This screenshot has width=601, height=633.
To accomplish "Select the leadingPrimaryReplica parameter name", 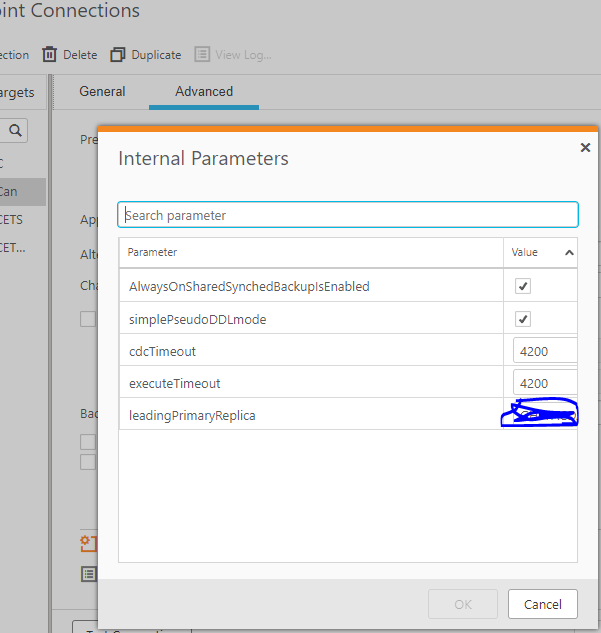I will click(x=192, y=415).
